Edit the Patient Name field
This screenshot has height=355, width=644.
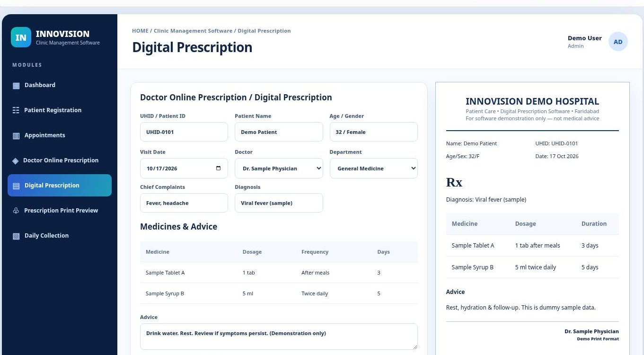[279, 132]
